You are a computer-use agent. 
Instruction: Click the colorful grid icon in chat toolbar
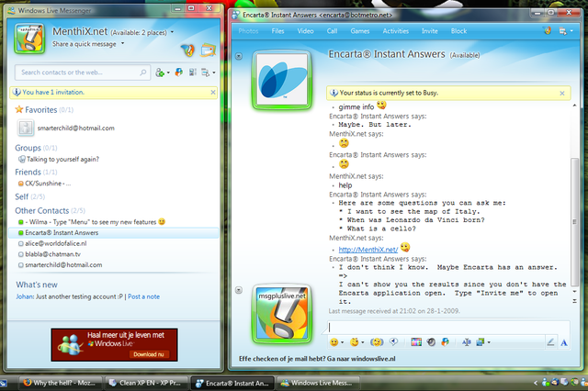(416, 342)
